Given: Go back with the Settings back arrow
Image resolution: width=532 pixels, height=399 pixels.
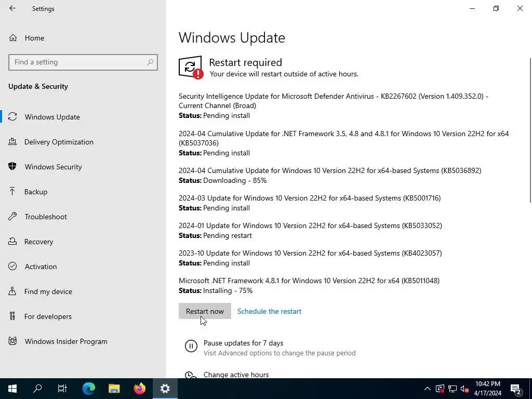Looking at the screenshot, I should point(12,8).
